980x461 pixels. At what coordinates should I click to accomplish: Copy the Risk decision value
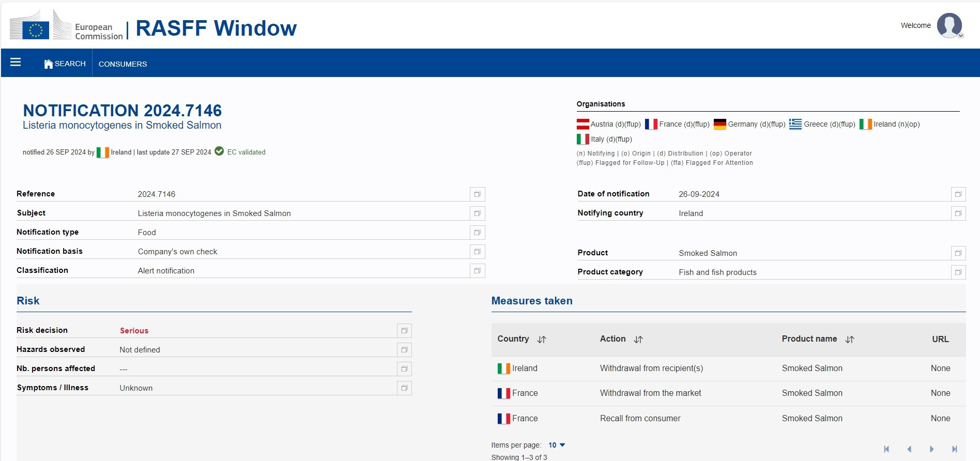point(404,331)
